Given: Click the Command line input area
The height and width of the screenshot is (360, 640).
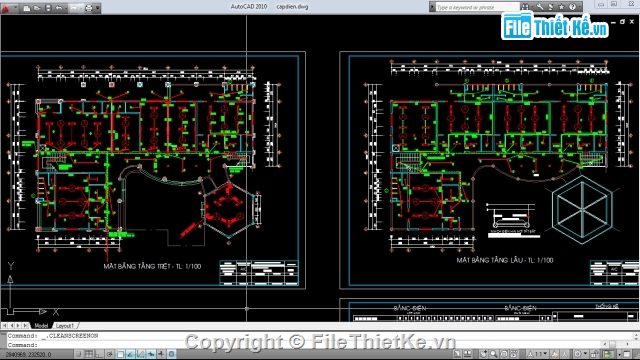Looking at the screenshot, I should tap(318, 345).
